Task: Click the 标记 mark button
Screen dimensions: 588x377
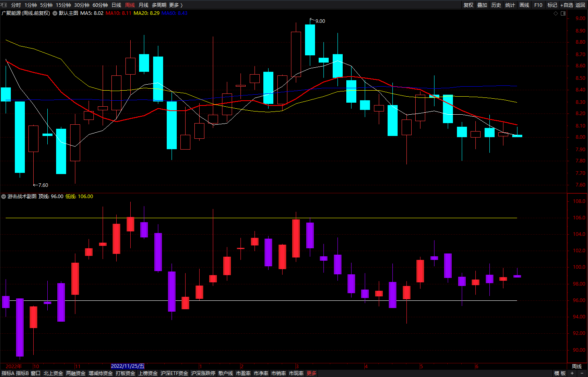Action: point(552,5)
